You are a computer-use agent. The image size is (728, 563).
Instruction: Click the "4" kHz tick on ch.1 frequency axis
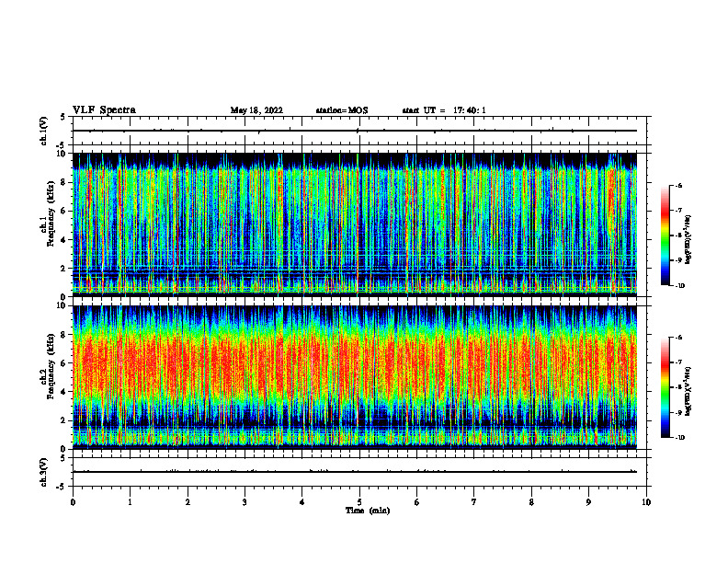(64, 240)
